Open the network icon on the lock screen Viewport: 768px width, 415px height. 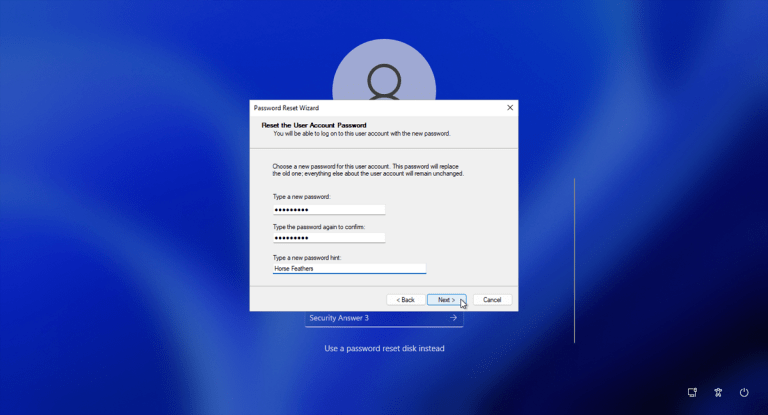click(x=692, y=392)
